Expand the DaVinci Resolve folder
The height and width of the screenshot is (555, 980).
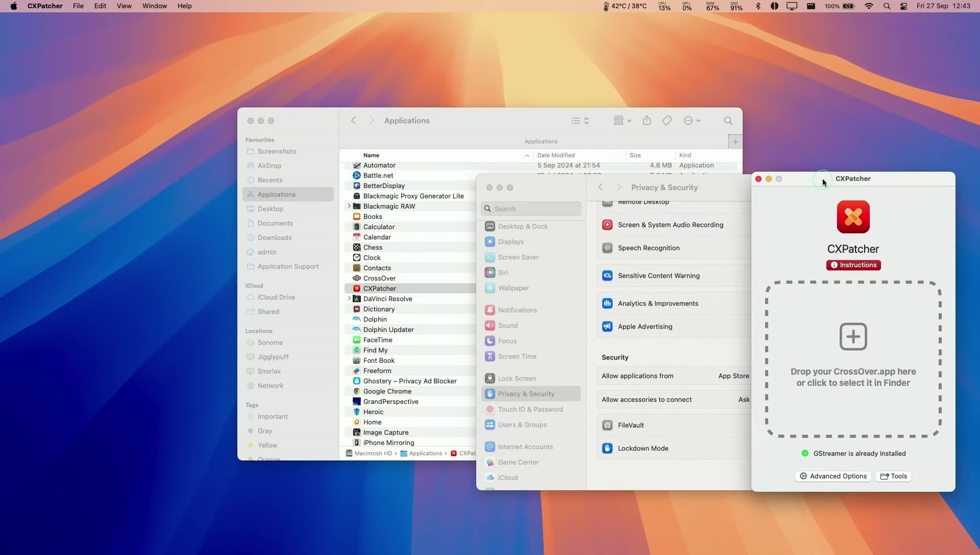click(349, 298)
